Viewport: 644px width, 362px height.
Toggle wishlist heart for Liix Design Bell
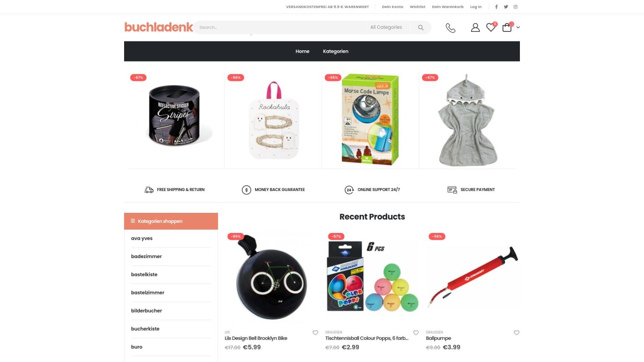315,333
